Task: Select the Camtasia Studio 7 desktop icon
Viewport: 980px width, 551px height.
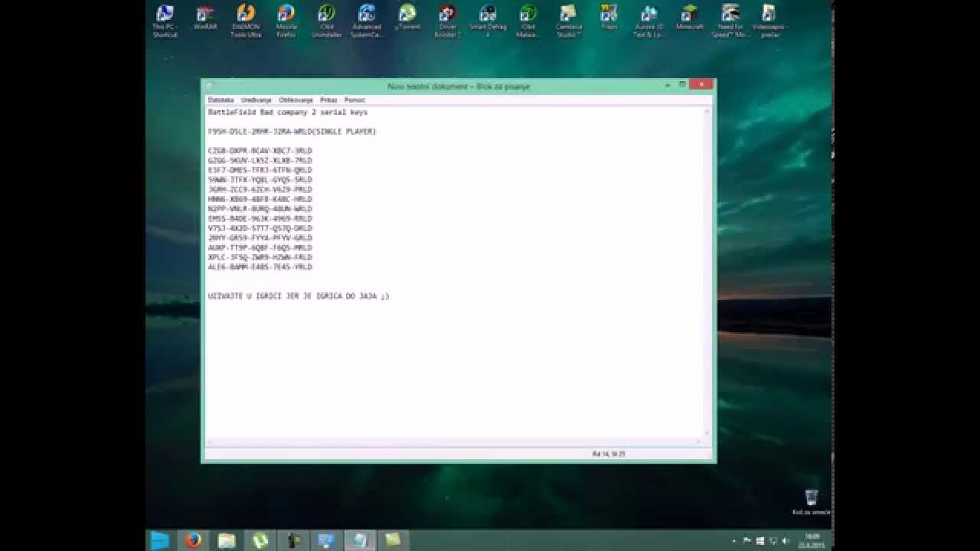Action: 568,21
